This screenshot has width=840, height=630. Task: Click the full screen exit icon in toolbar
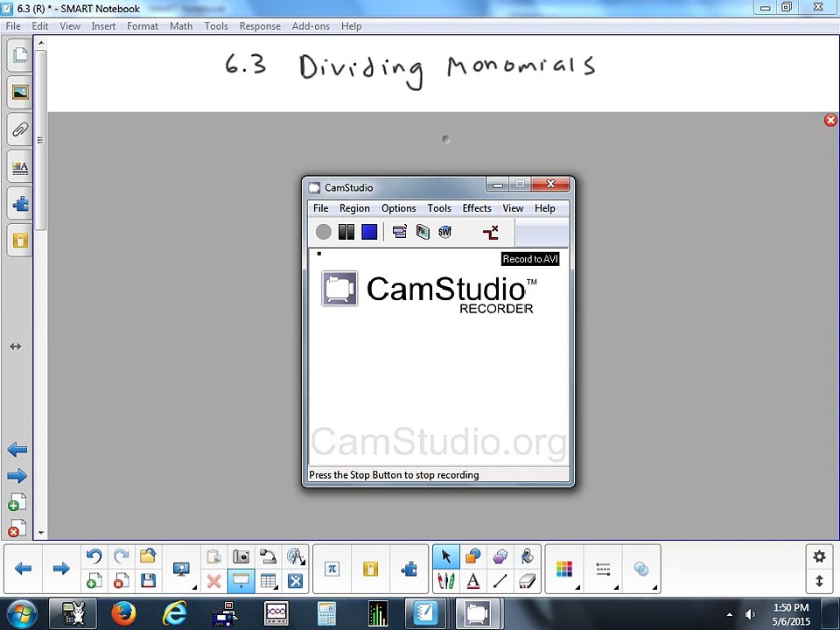pos(295,581)
